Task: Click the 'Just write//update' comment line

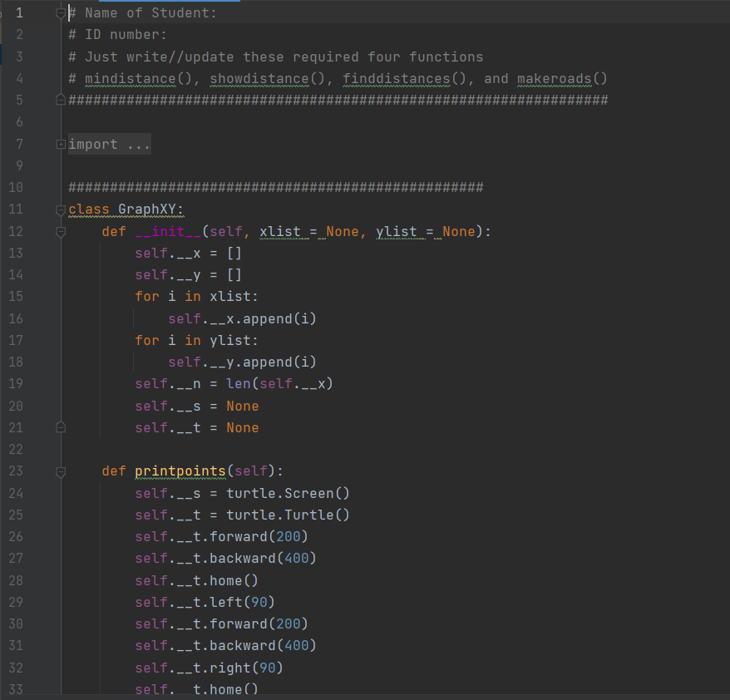Action: pos(275,57)
